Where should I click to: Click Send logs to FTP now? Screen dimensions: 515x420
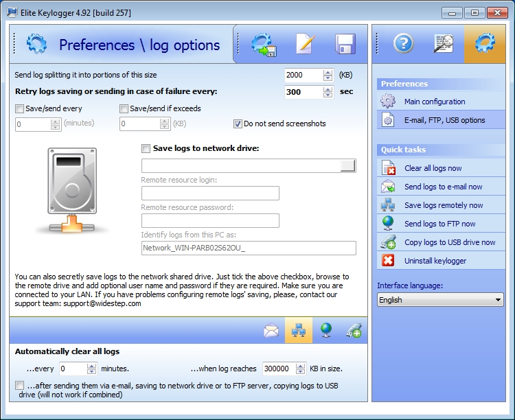[x=439, y=224]
